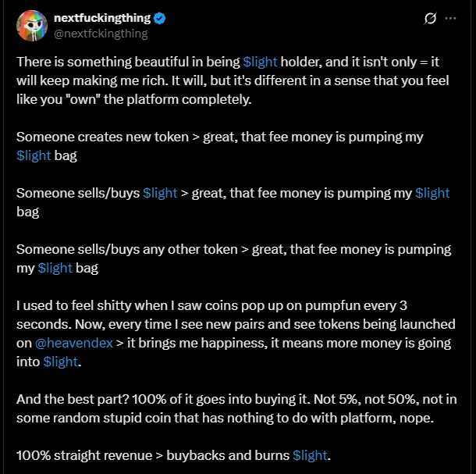Click $light right after first 'Someone sells/buys'
476x474 pixels.
(x=160, y=193)
